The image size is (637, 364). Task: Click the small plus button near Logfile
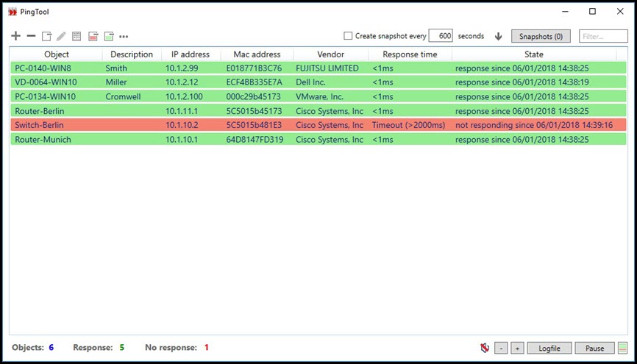tap(517, 348)
